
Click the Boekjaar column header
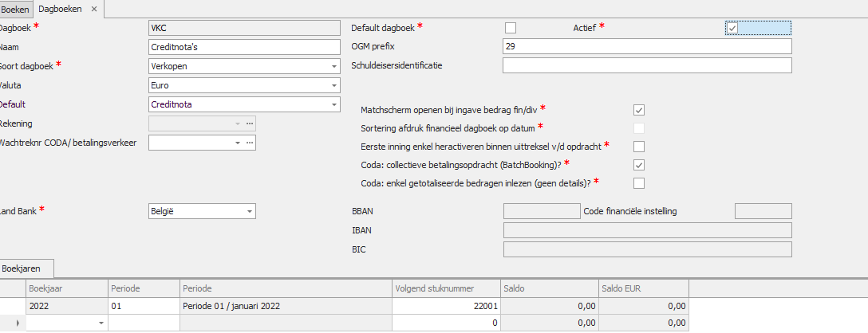point(66,288)
